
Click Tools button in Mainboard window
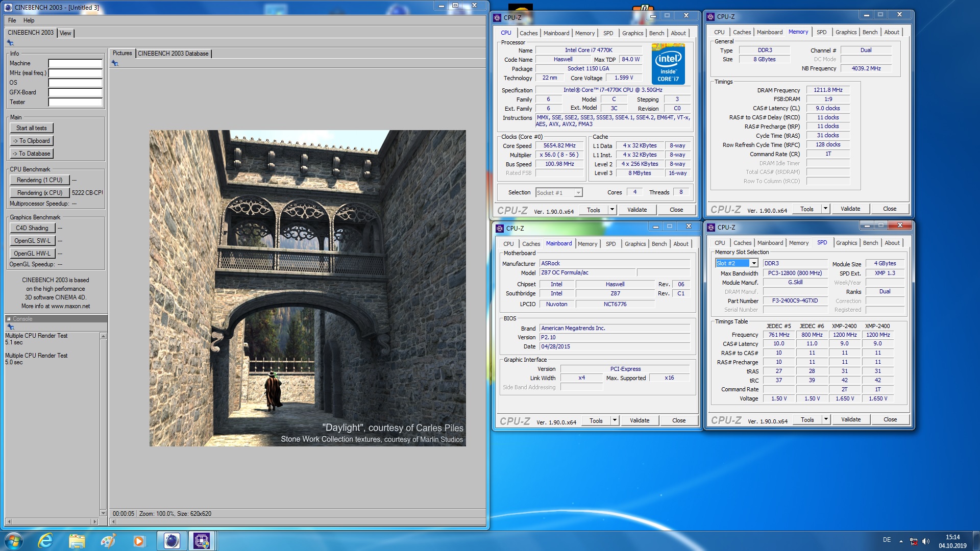[x=596, y=420]
